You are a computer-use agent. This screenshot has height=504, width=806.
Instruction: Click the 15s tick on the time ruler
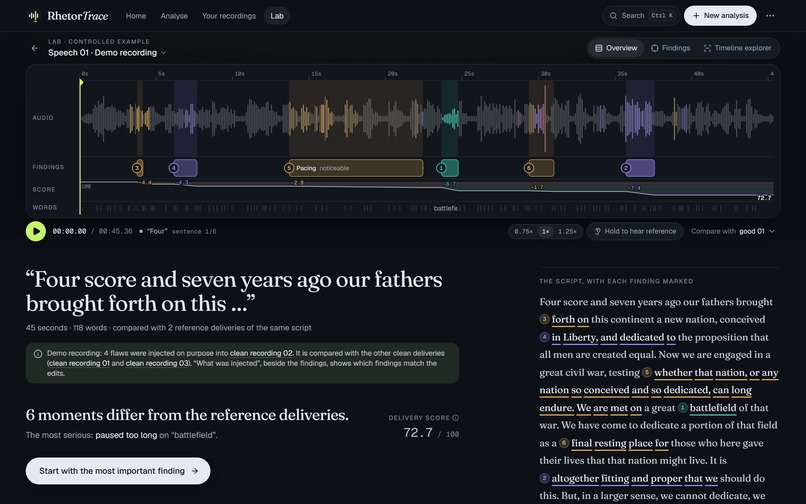click(x=316, y=74)
